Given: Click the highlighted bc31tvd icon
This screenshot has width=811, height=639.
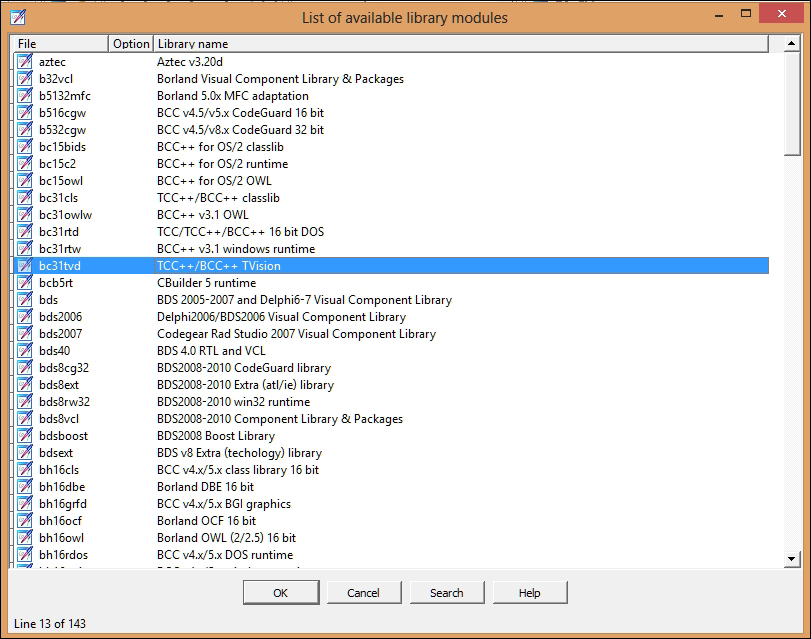Looking at the screenshot, I should 24,266.
